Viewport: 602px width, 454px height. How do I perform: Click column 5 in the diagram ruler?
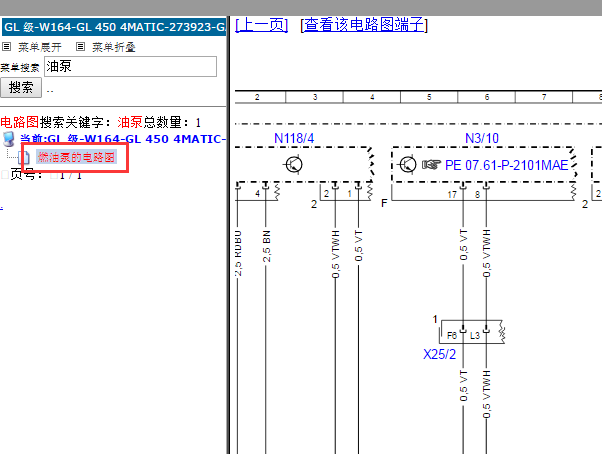point(429,97)
